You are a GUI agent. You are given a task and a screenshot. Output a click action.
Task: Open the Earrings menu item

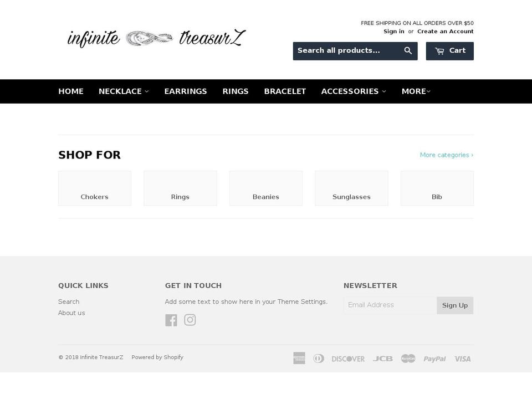click(x=186, y=91)
